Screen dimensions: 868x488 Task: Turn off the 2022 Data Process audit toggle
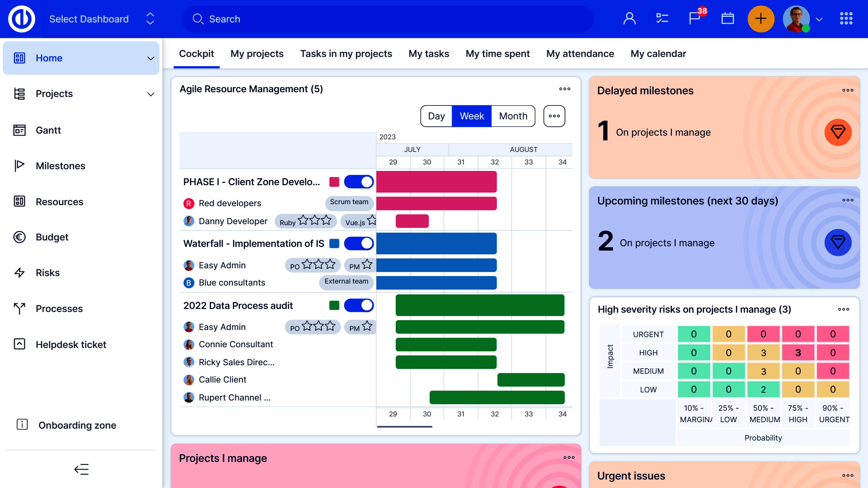click(x=358, y=305)
